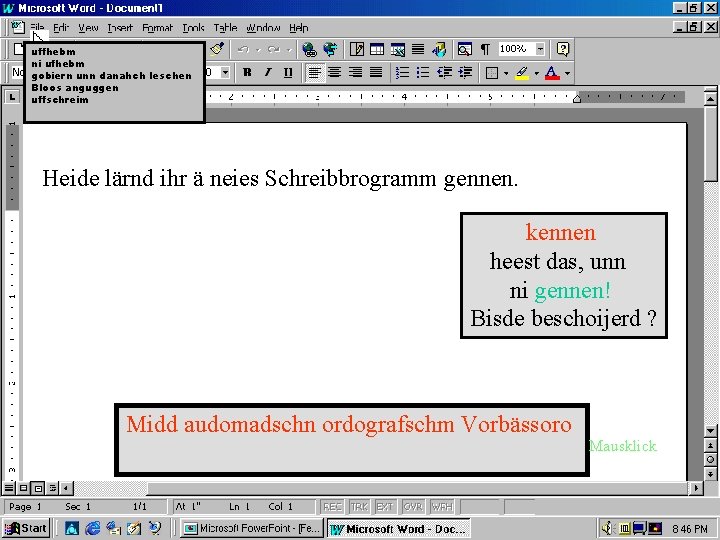This screenshot has width=720, height=540.
Task: Select Align Right alignment
Action: (x=355, y=73)
